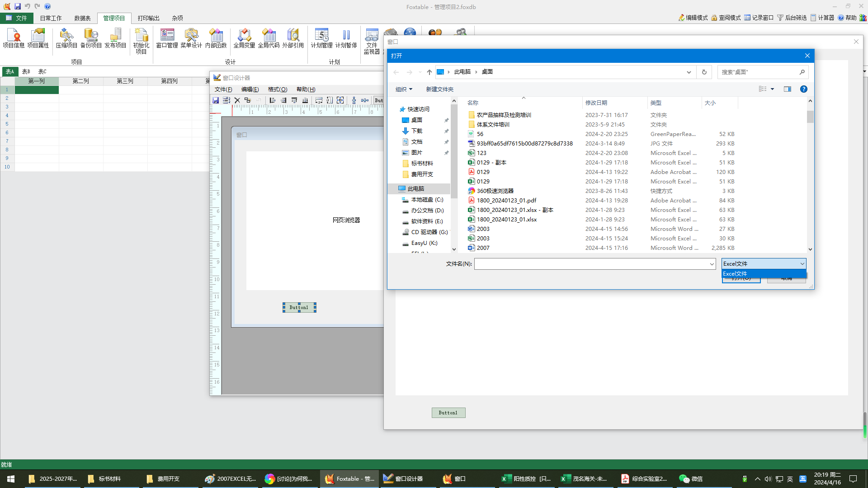Open 全局代码 in the ribbon
This screenshot has width=868, height=488.
pyautogui.click(x=269, y=38)
